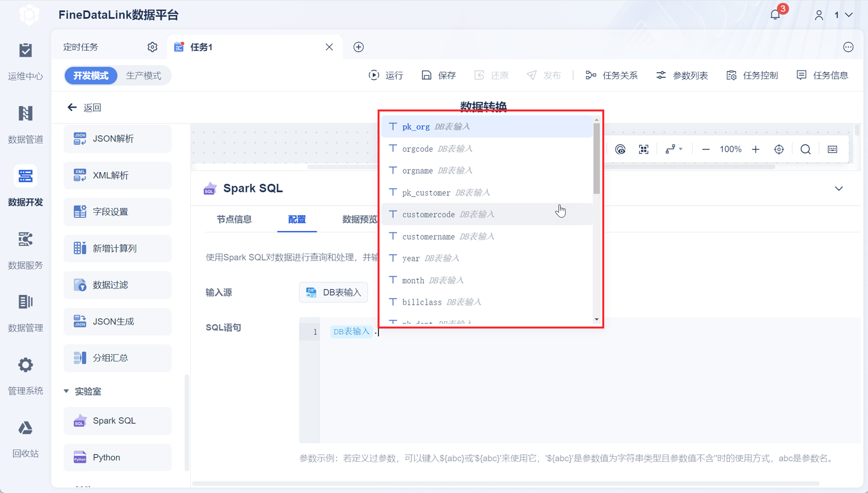Click the DB表输入 tag in SQL editor
The width and height of the screenshot is (868, 493).
(352, 331)
